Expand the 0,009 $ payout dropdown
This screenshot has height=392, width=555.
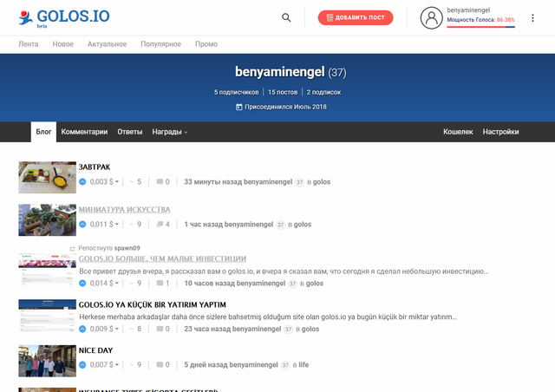104,329
